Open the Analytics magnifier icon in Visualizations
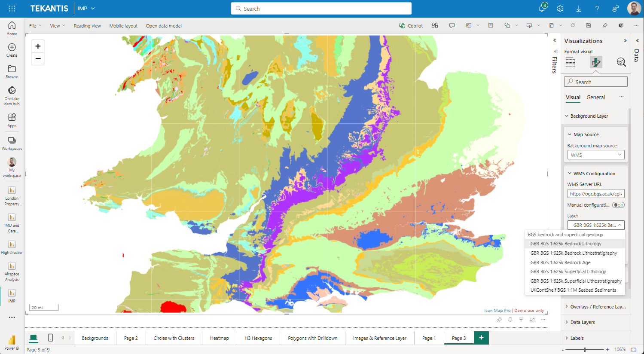Image resolution: width=644 pixels, height=354 pixels. coord(621,62)
